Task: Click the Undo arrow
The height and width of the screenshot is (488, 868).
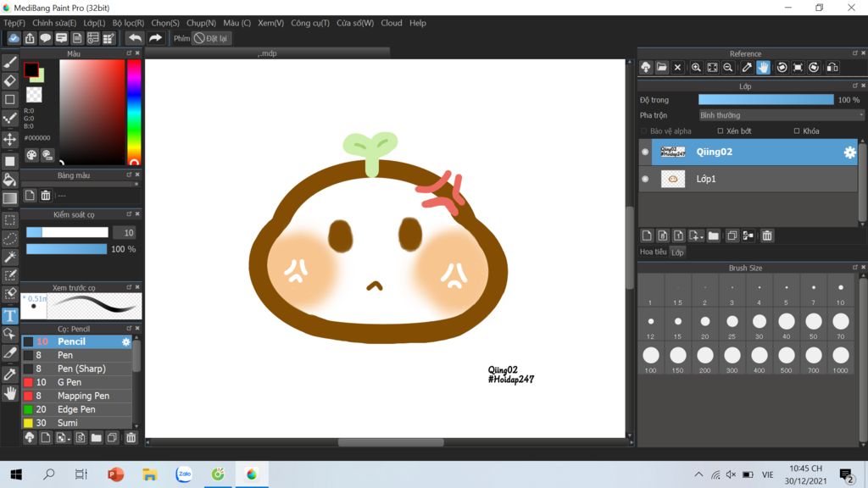Action: click(135, 38)
